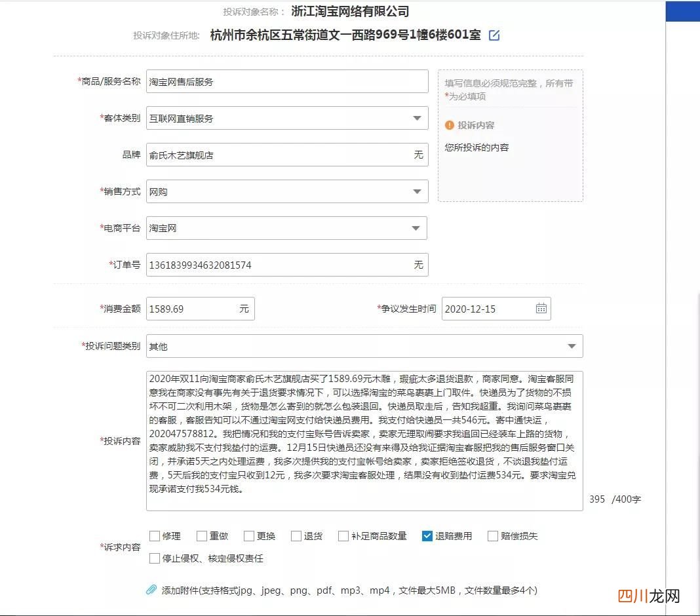
Task: Open the 投诉问题类别 dropdown showing 其他
Action: (364, 346)
